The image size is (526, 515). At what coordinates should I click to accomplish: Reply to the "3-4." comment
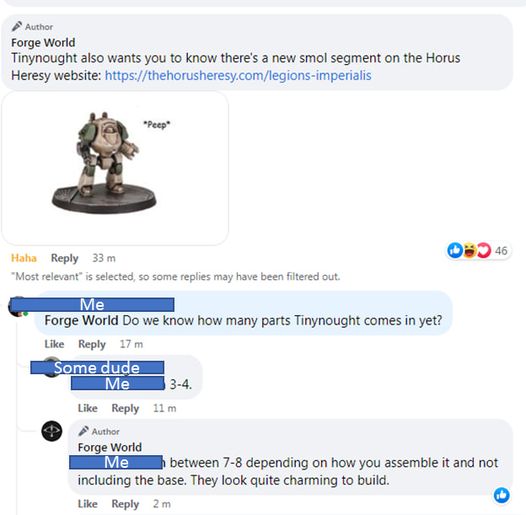point(125,408)
